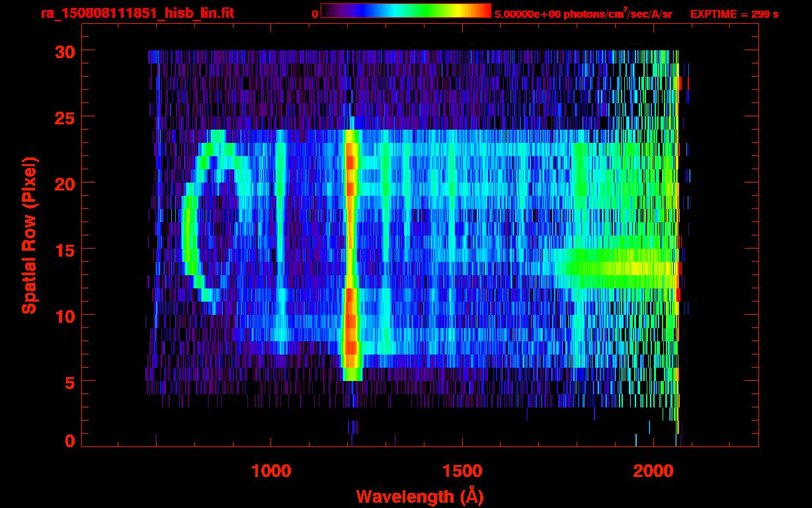The width and height of the screenshot is (812, 508).
Task: Click the 2000 tick label on wavelength axis
Action: click(x=652, y=471)
